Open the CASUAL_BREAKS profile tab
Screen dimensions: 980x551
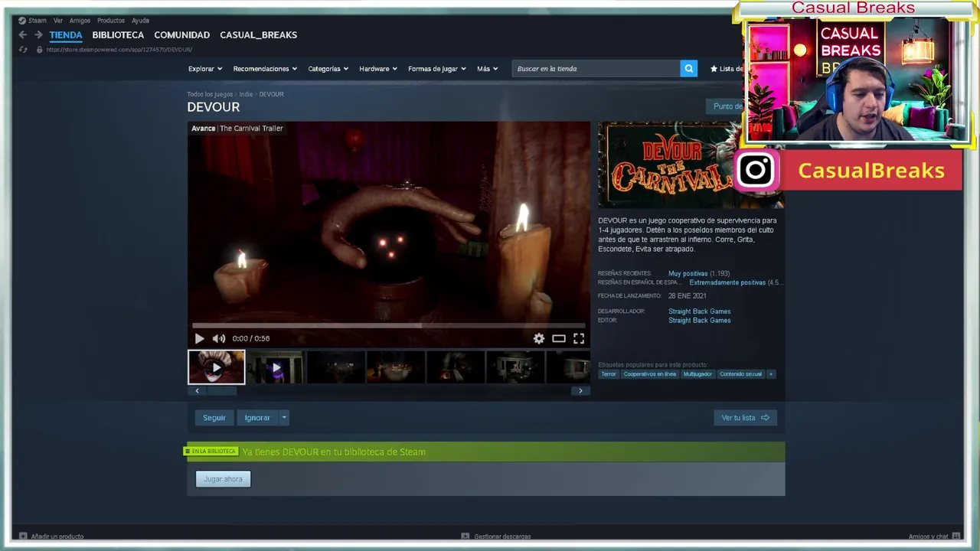(258, 35)
